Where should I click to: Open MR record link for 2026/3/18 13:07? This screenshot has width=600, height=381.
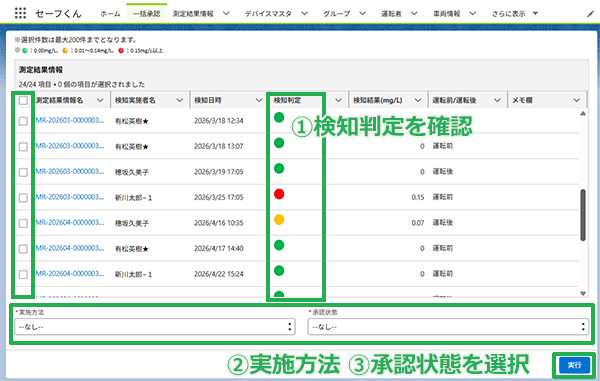coord(70,146)
